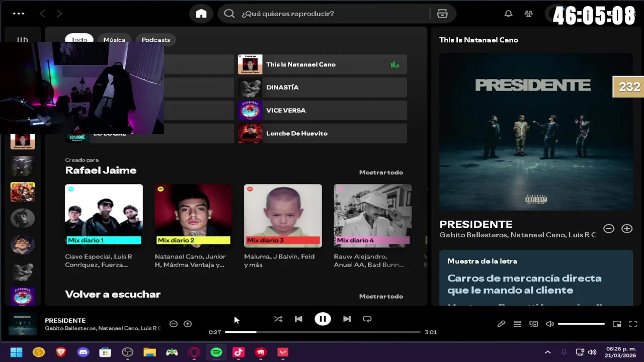Open the friend activity icon

pos(528,14)
